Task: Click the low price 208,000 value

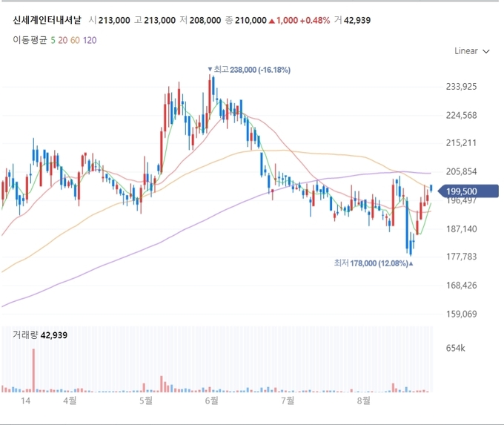Action: 205,20
